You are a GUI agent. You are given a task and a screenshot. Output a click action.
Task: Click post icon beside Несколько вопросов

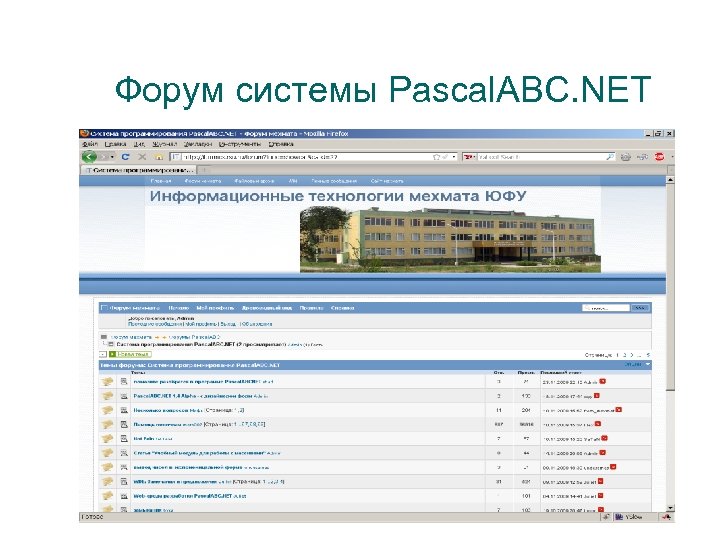124,410
